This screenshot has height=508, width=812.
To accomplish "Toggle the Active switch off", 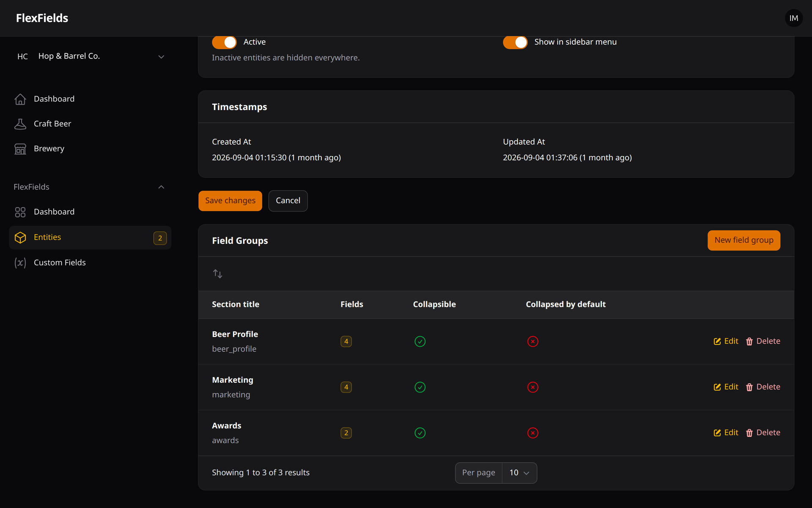I will pyautogui.click(x=224, y=42).
